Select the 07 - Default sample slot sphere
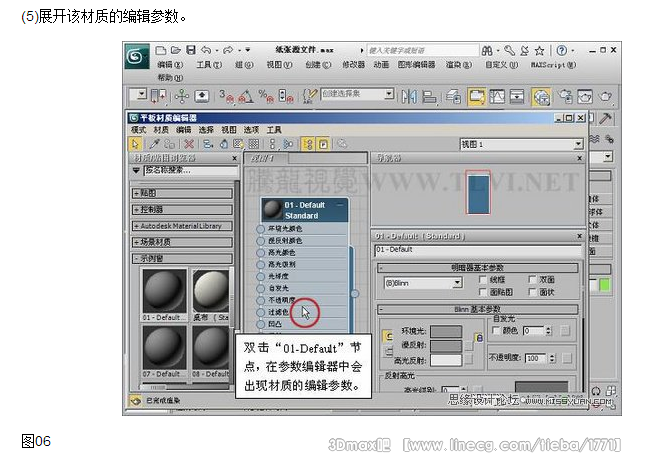This screenshot has width=650, height=462. [164, 348]
